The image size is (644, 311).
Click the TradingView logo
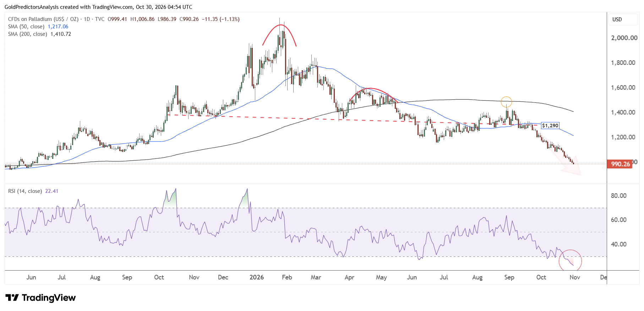pos(40,298)
